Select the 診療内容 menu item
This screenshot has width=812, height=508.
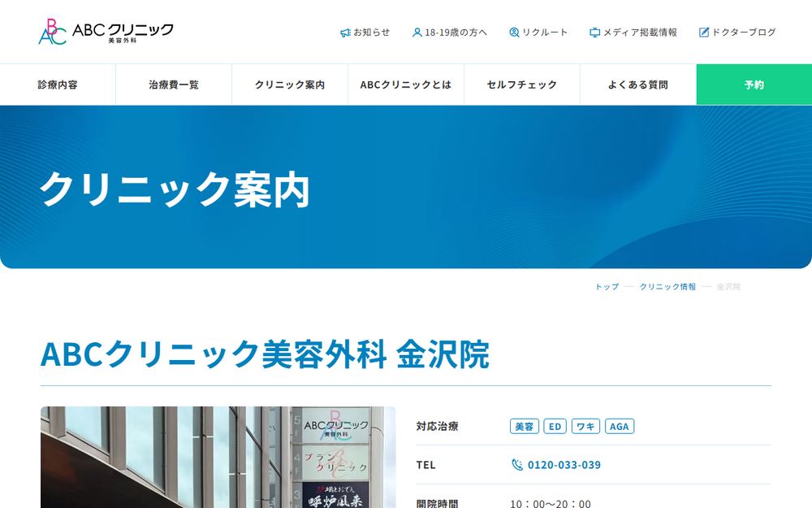point(58,85)
